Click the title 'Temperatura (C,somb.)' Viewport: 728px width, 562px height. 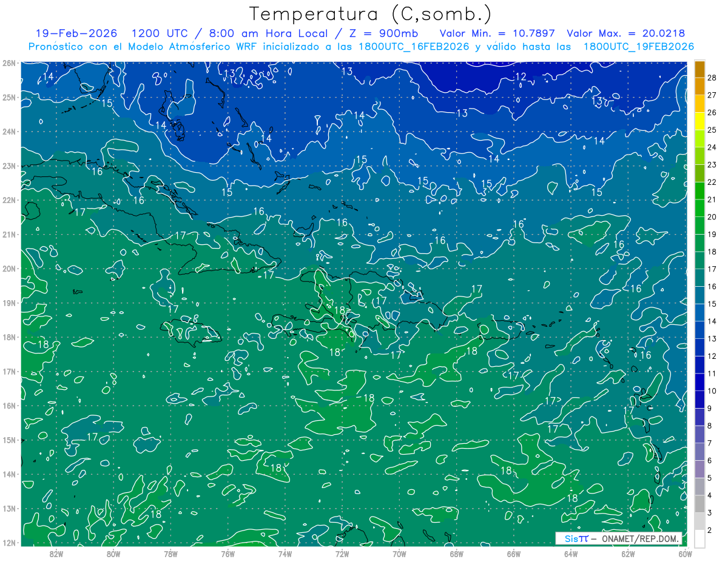370,15
